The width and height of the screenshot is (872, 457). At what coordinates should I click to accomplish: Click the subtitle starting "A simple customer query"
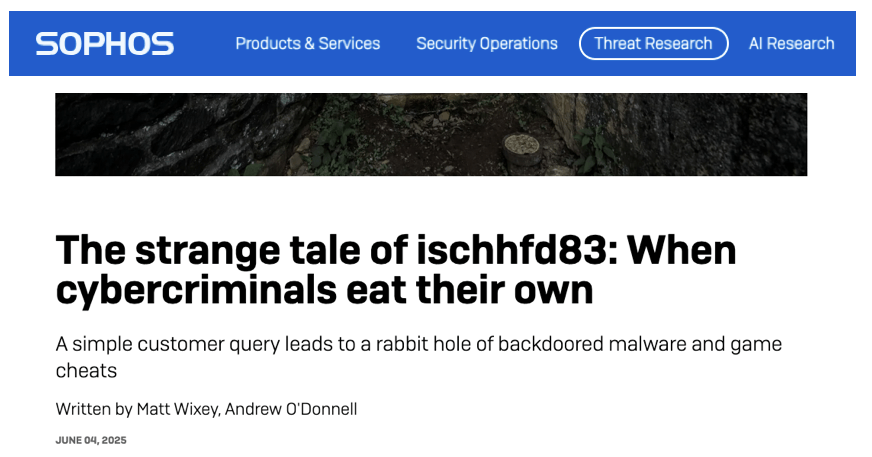[x=418, y=357]
